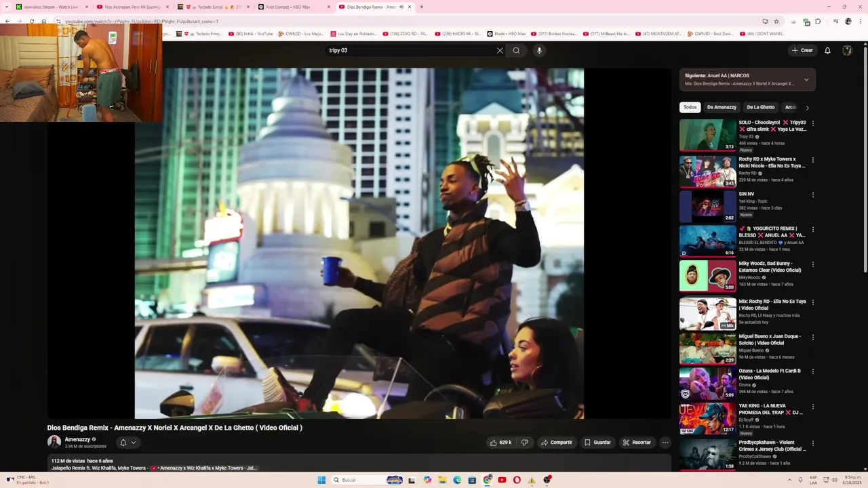
Task: Clip the video with Recortar
Action: click(x=637, y=443)
